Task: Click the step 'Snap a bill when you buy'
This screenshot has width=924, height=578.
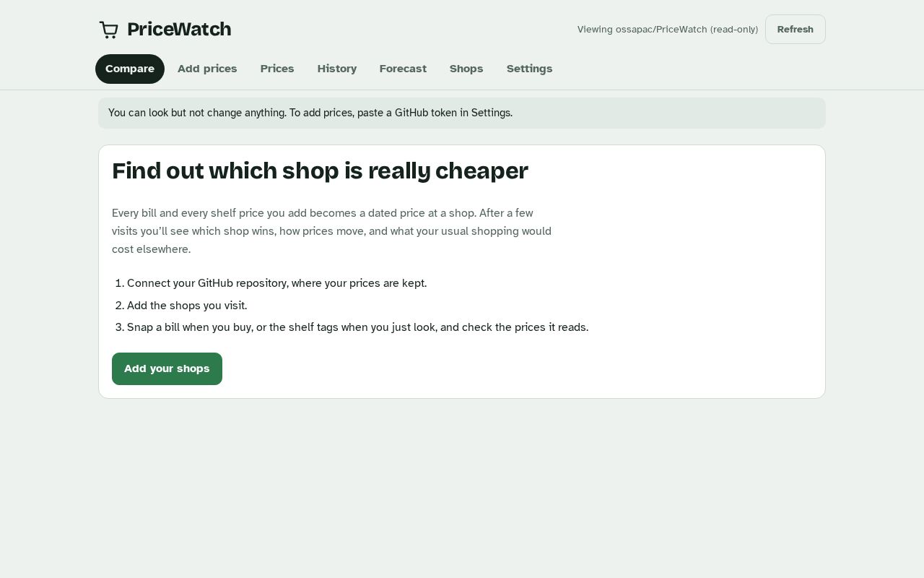Action: coord(357,327)
